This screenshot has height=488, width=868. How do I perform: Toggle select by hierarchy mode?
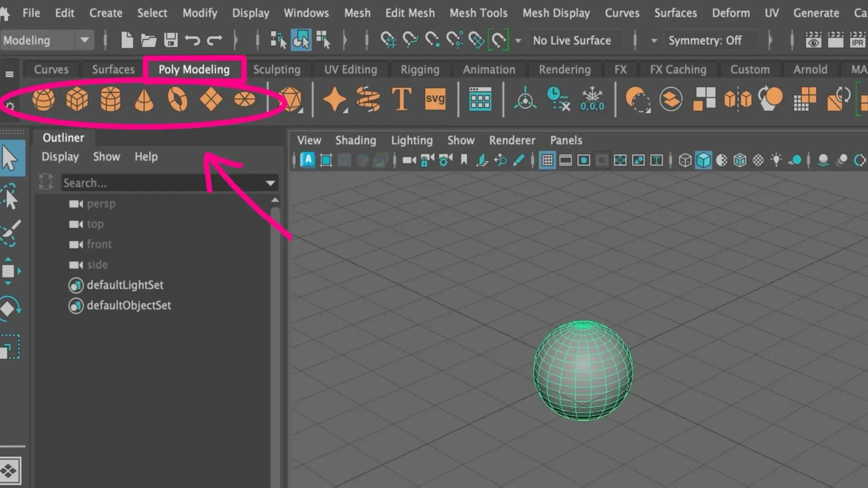[278, 40]
